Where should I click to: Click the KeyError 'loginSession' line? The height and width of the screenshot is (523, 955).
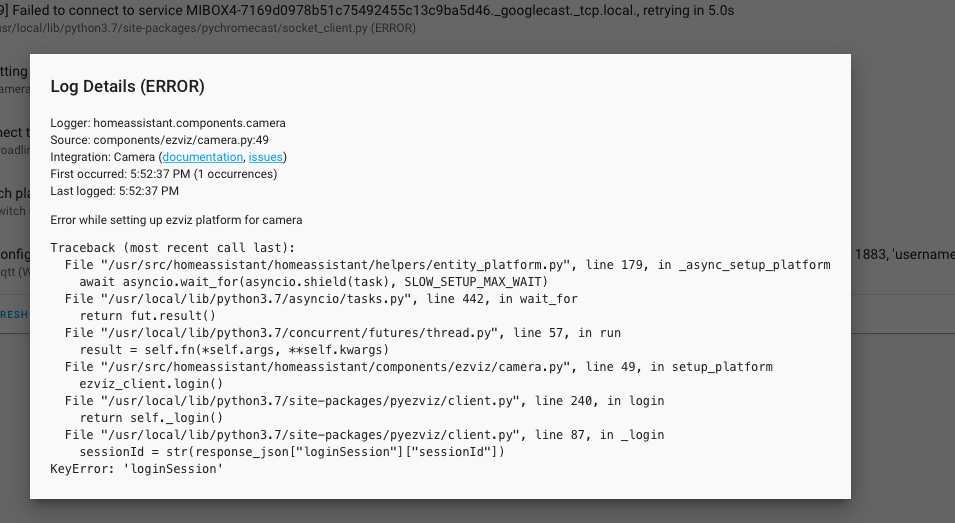(136, 469)
